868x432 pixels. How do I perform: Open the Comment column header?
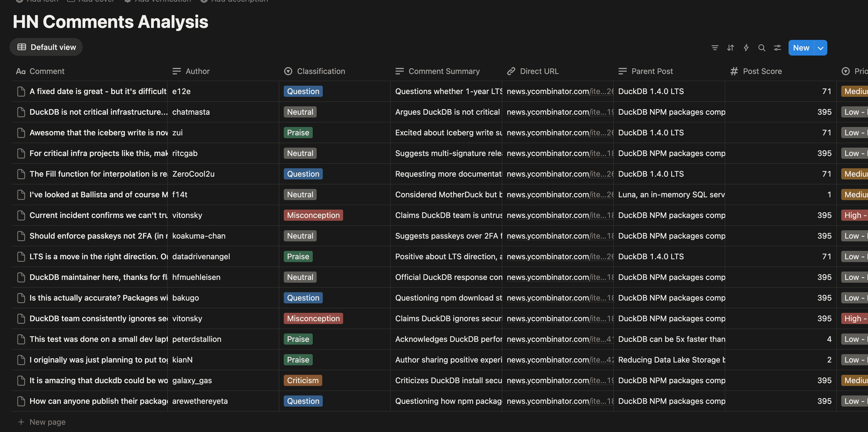click(x=47, y=71)
